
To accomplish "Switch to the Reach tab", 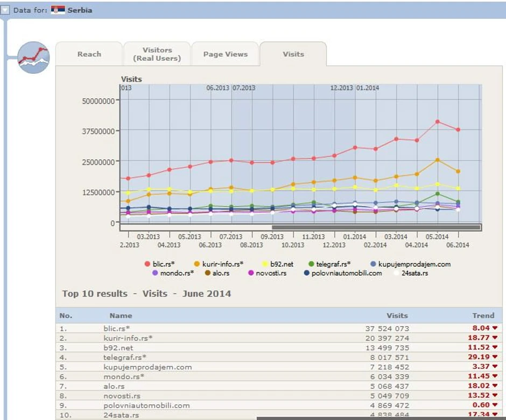I will pos(89,54).
